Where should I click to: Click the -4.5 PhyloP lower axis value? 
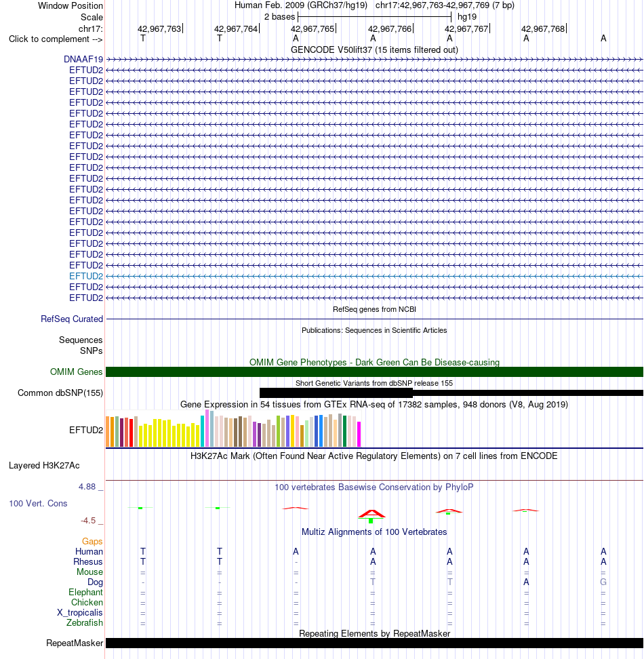[x=88, y=521]
